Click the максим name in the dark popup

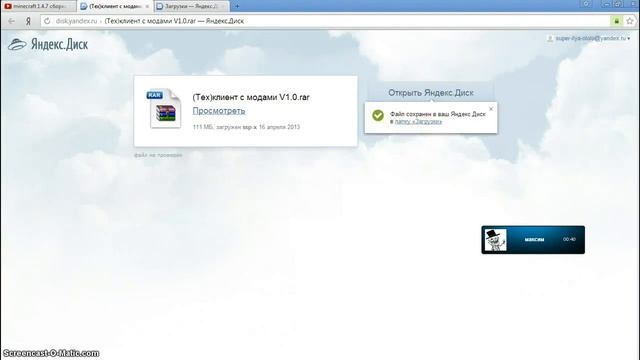pos(534,240)
